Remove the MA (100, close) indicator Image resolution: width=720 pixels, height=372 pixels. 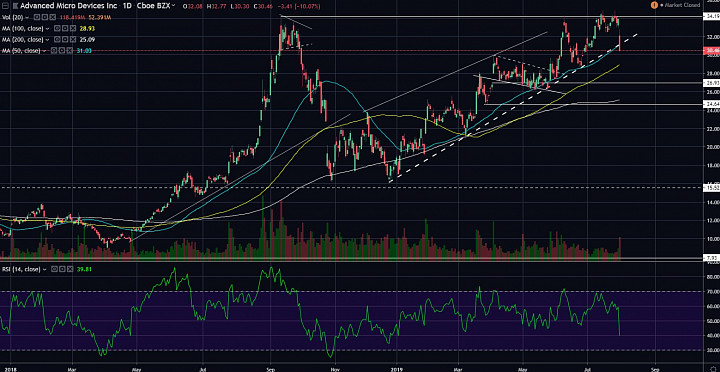pyautogui.click(x=73, y=28)
